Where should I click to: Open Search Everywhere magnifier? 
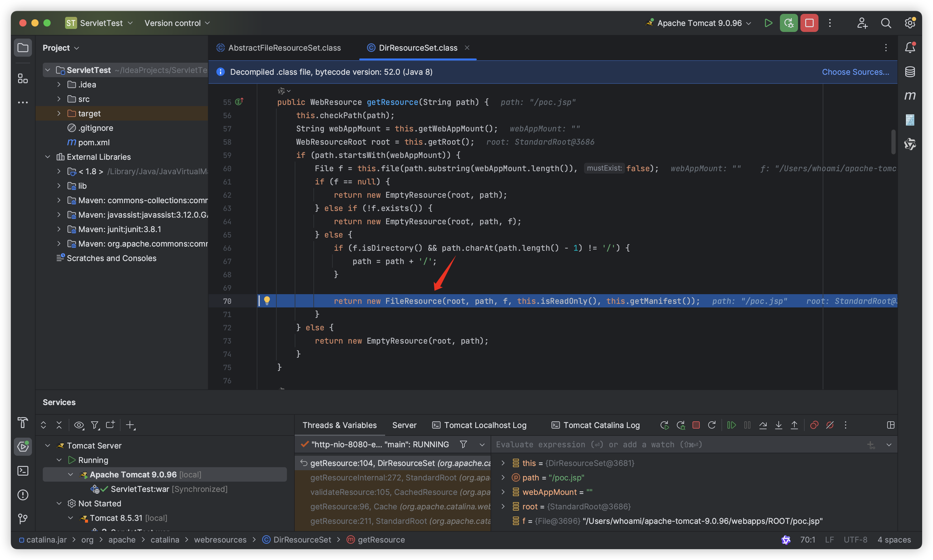coord(886,23)
